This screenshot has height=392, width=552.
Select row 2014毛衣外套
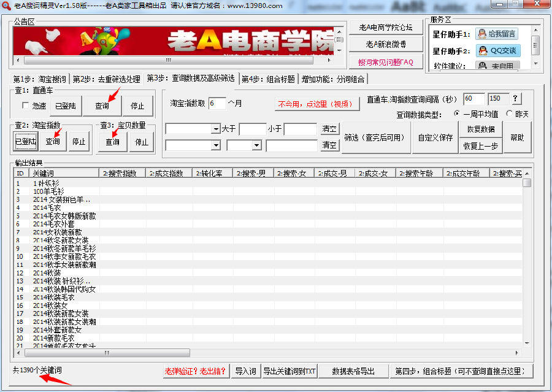coord(268,224)
